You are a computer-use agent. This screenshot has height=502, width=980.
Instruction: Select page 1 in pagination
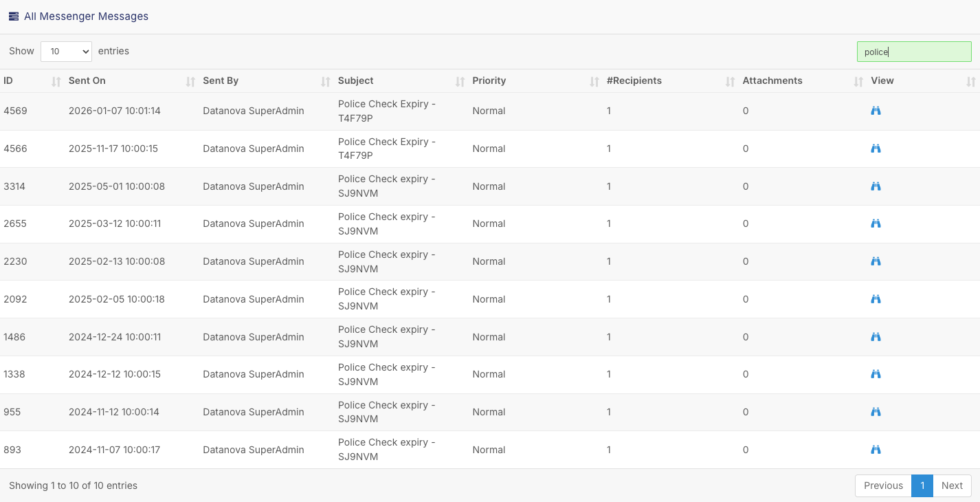click(922, 485)
